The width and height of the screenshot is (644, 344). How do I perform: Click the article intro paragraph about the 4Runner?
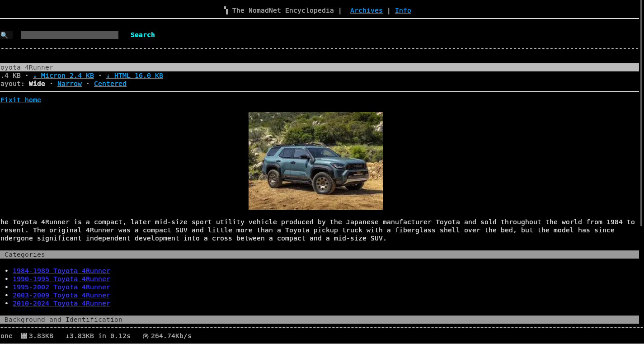pyautogui.click(x=318, y=230)
